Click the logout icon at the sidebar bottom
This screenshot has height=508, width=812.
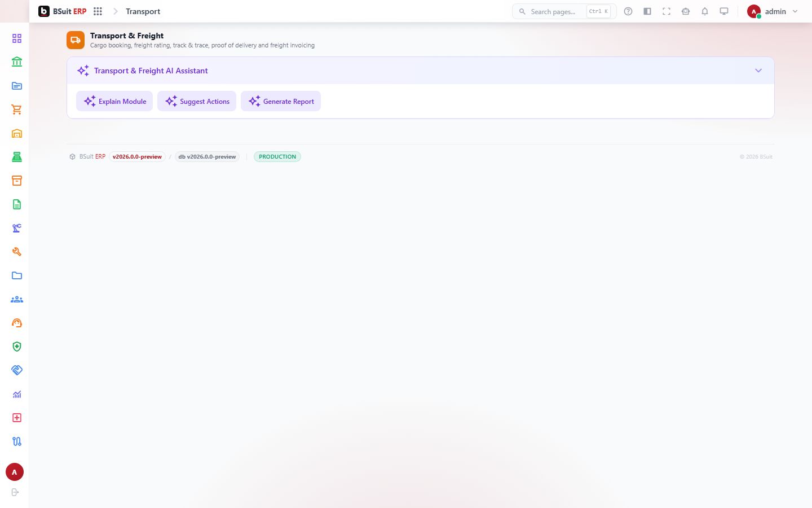tap(15, 492)
